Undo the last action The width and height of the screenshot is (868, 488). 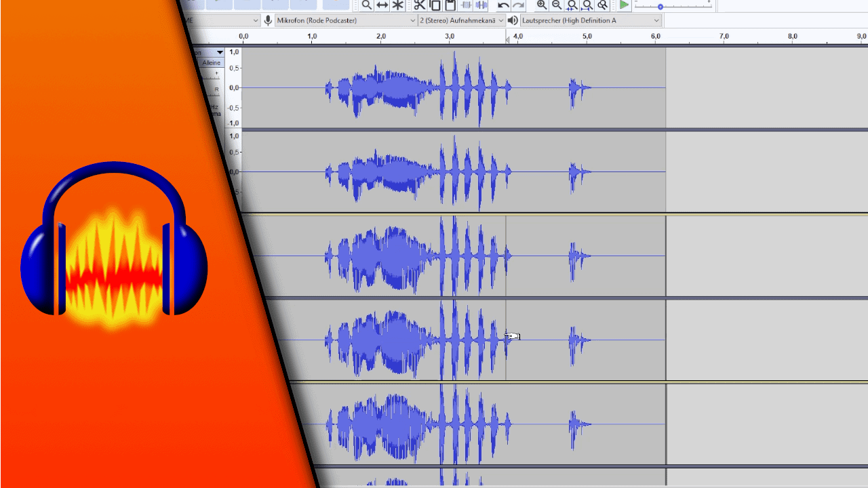pos(503,5)
